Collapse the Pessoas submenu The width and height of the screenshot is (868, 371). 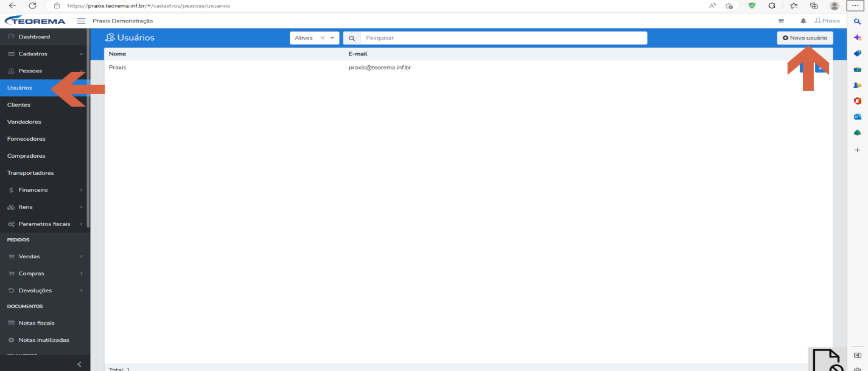pos(45,71)
